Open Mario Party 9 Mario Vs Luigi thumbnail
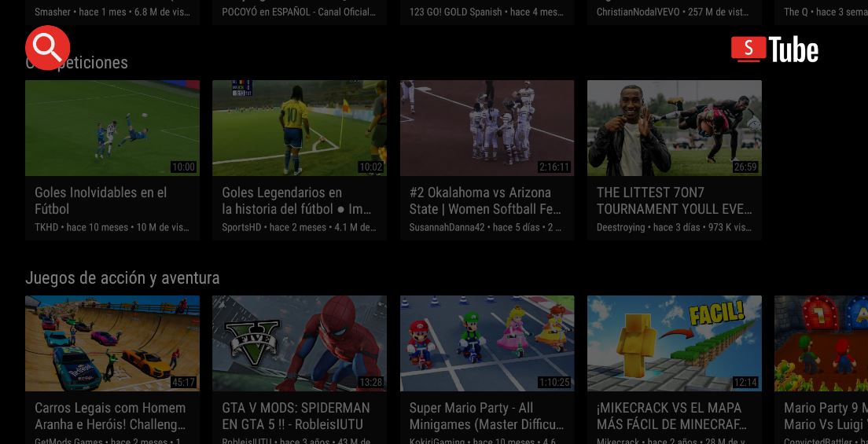The image size is (868, 444). 821,343
